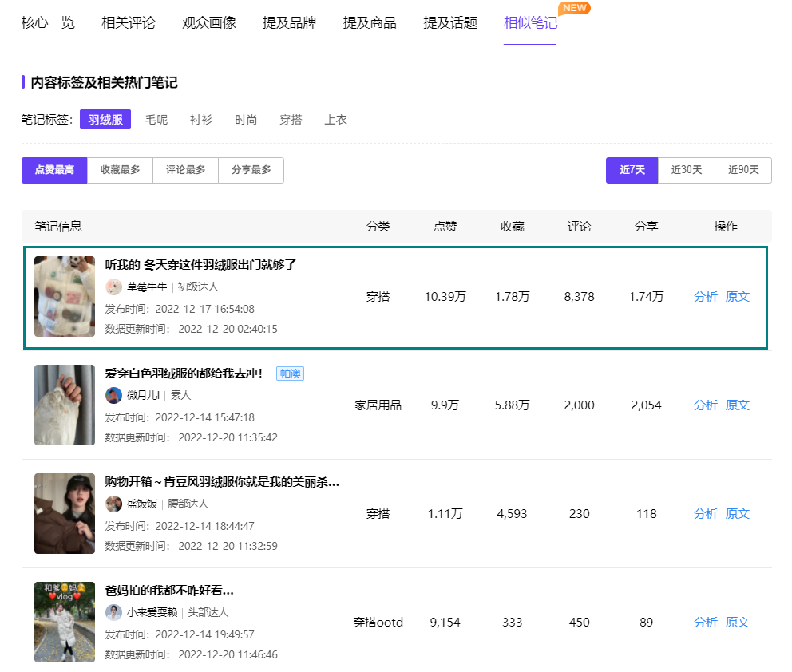
Task: Switch to the 观众画像 tab
Action: click(x=209, y=22)
